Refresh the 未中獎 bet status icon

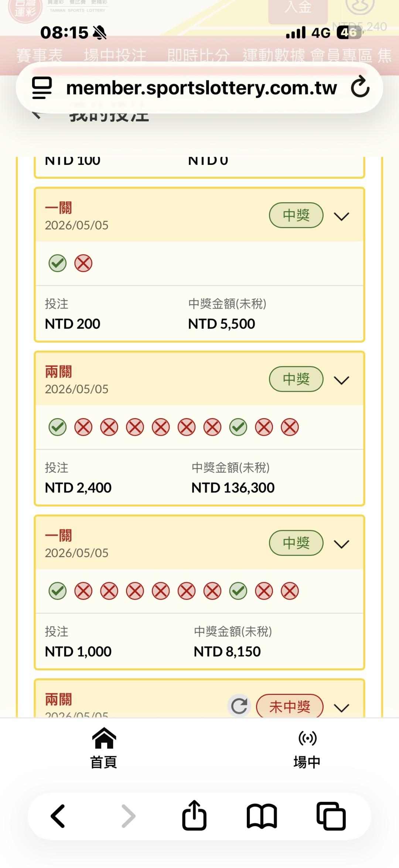click(239, 706)
